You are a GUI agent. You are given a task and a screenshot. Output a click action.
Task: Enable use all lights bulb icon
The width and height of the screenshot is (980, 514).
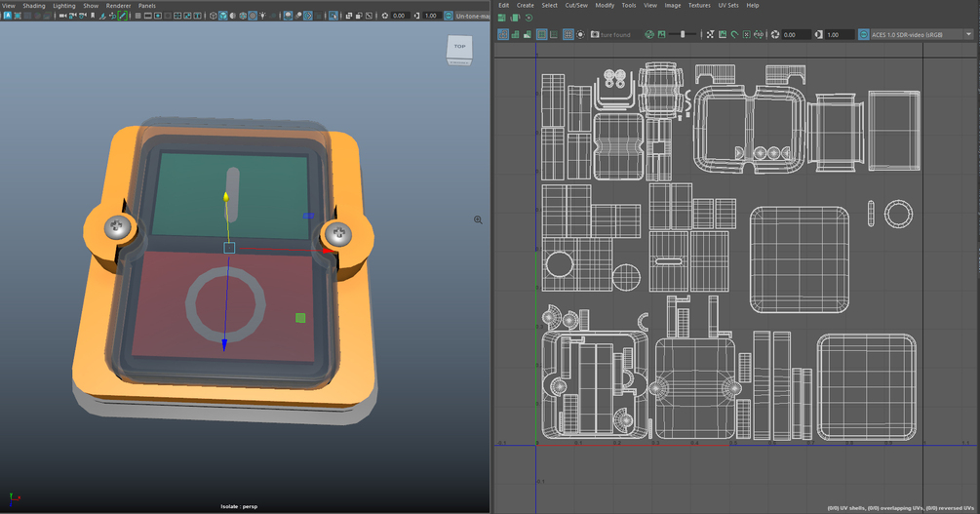tap(262, 16)
